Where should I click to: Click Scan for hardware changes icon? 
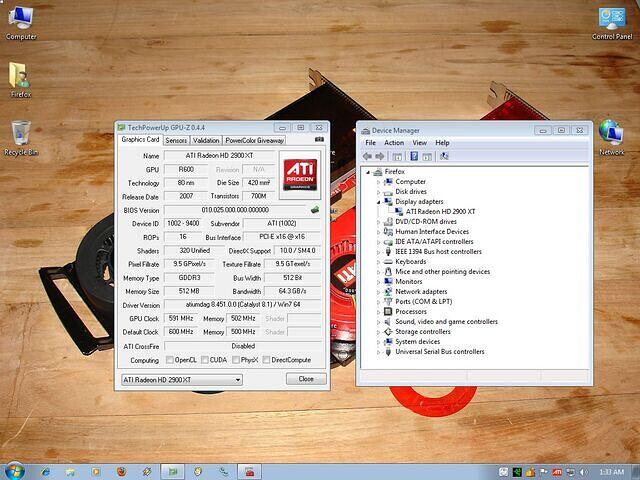tap(444, 156)
